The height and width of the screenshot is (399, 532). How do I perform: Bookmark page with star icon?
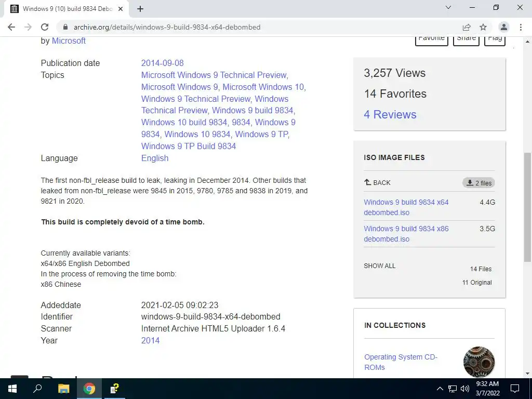(483, 27)
